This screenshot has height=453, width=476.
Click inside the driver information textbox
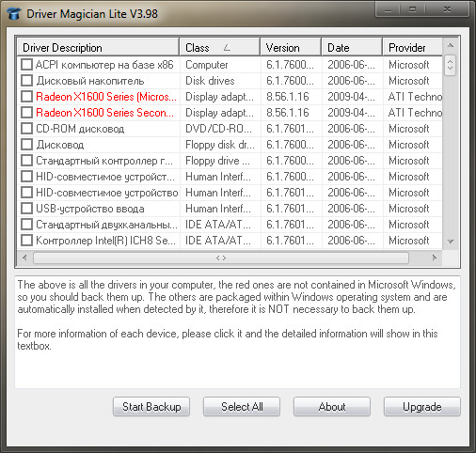[x=237, y=332]
